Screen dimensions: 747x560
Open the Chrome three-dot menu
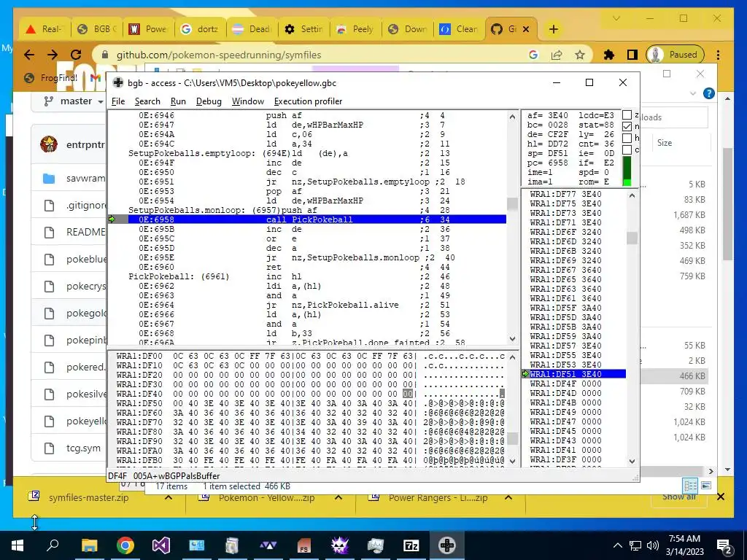718,55
